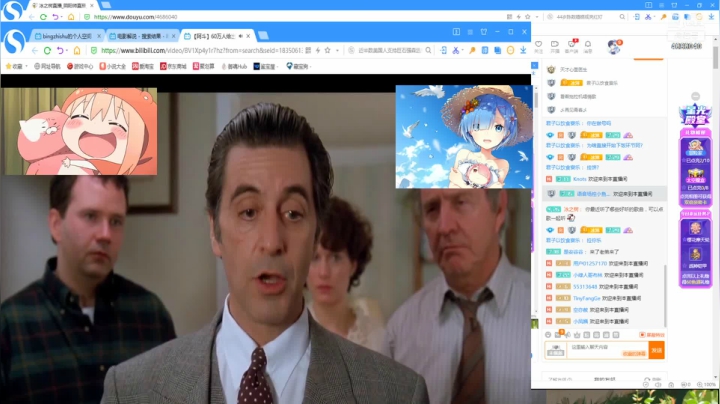Click the QR code icon in bilibili address bar
720x404 pixels.
click(308, 50)
